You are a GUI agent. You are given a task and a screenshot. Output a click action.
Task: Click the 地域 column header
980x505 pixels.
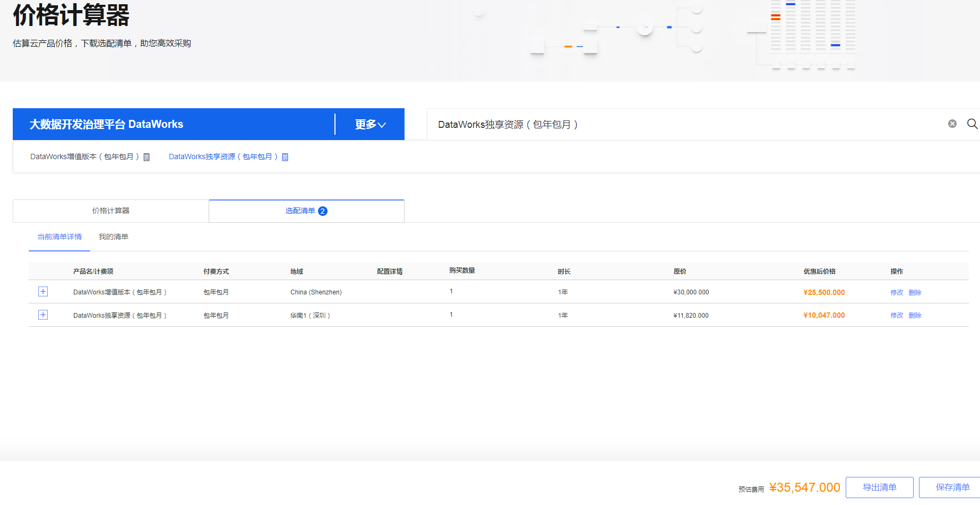[297, 271]
